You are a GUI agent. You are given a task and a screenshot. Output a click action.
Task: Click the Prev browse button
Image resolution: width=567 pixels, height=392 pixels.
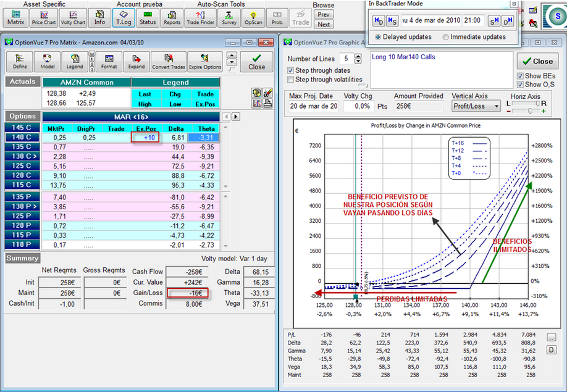coord(323,14)
